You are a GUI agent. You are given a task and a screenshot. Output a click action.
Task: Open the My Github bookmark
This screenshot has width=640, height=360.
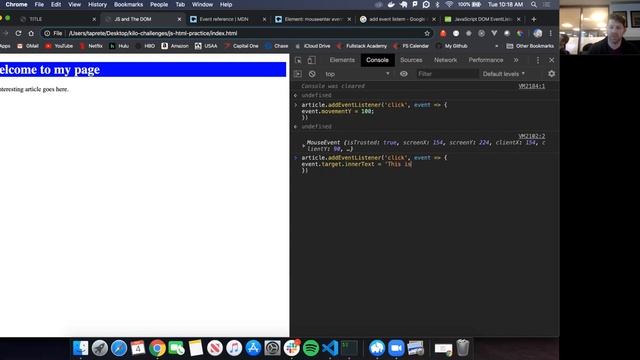(451, 46)
